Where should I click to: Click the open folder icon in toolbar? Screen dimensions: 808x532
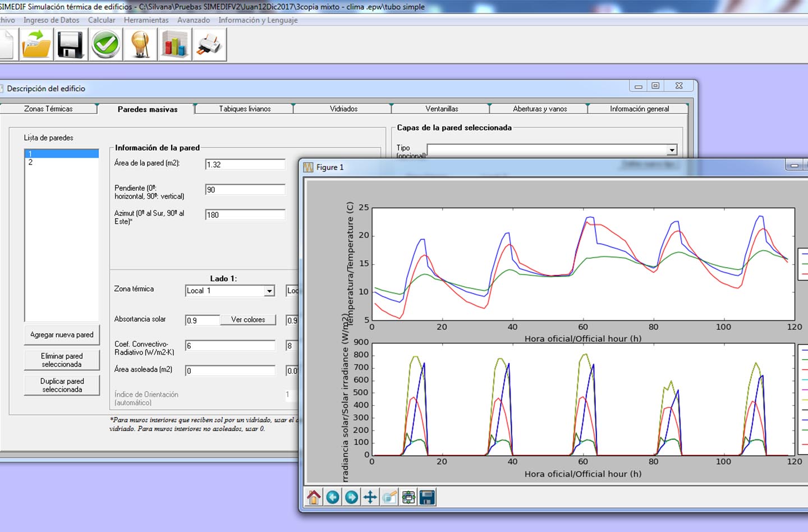[x=36, y=44]
